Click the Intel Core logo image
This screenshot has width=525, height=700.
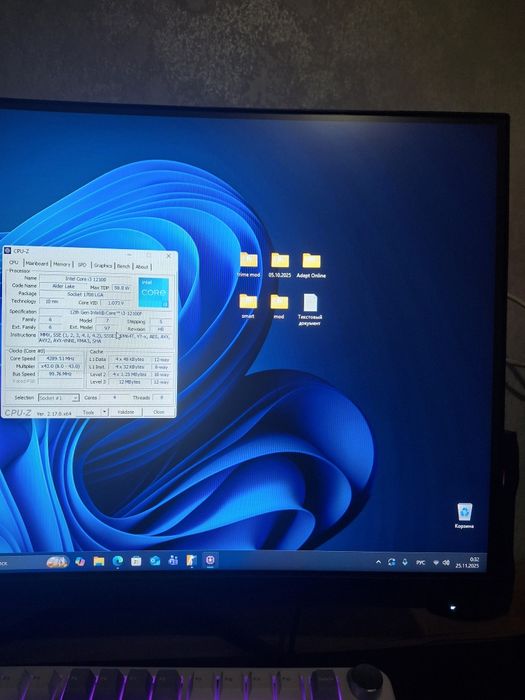154,292
